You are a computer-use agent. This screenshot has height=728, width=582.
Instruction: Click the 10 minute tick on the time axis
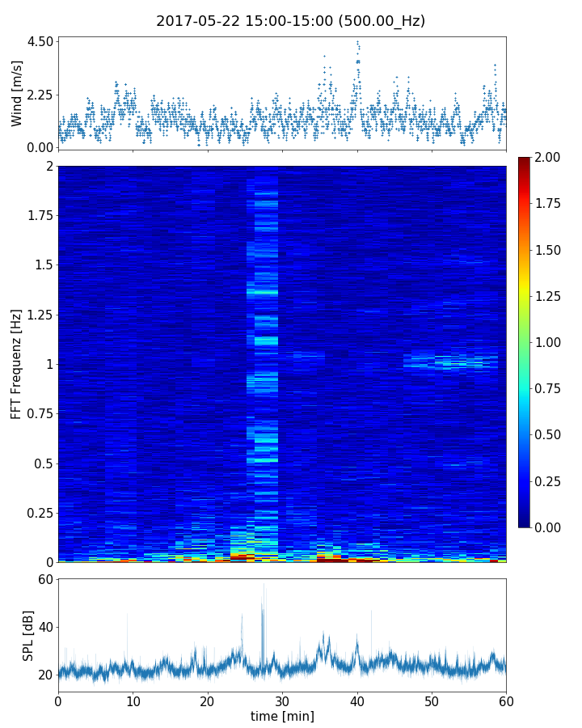click(133, 700)
